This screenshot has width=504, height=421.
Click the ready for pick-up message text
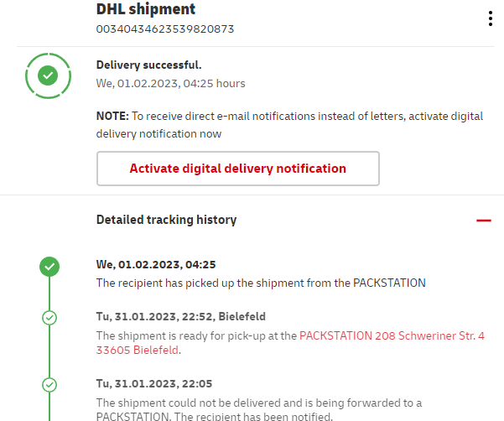pyautogui.click(x=197, y=335)
